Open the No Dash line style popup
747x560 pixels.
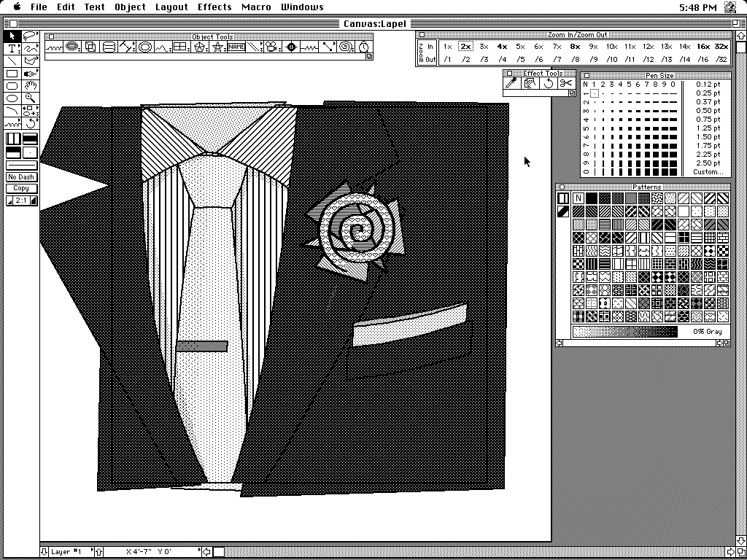click(x=21, y=177)
